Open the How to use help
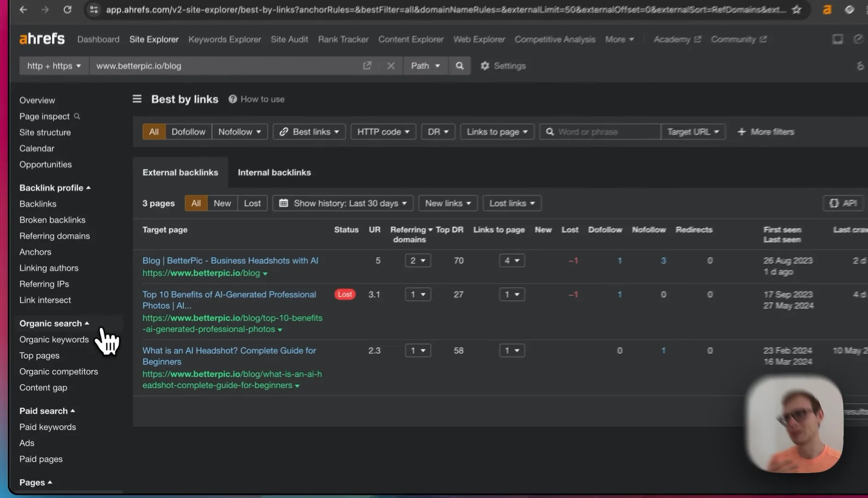Viewport: 868px width, 498px height. (x=257, y=99)
